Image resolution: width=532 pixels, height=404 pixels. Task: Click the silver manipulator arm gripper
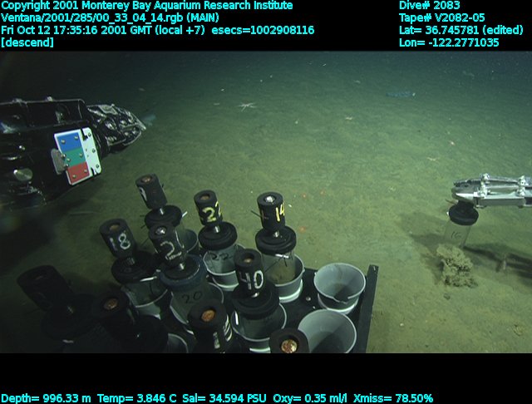490,192
